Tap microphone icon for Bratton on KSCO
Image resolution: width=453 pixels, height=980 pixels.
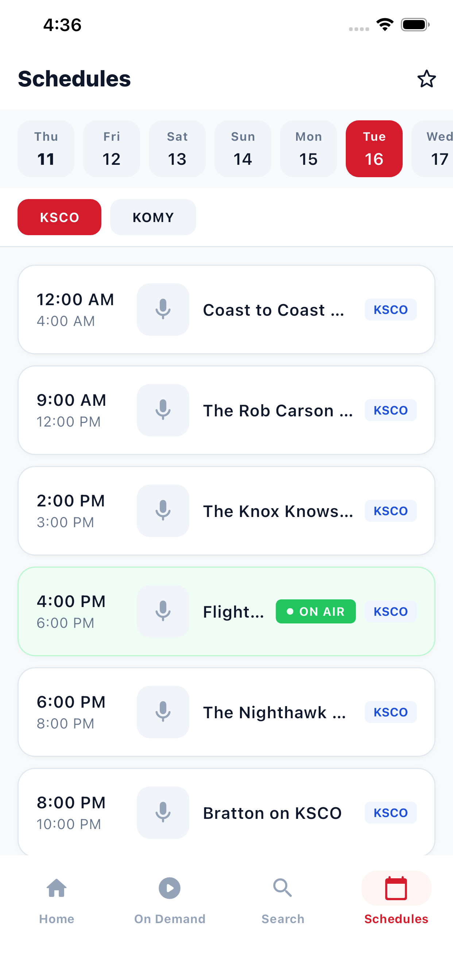[x=163, y=812]
